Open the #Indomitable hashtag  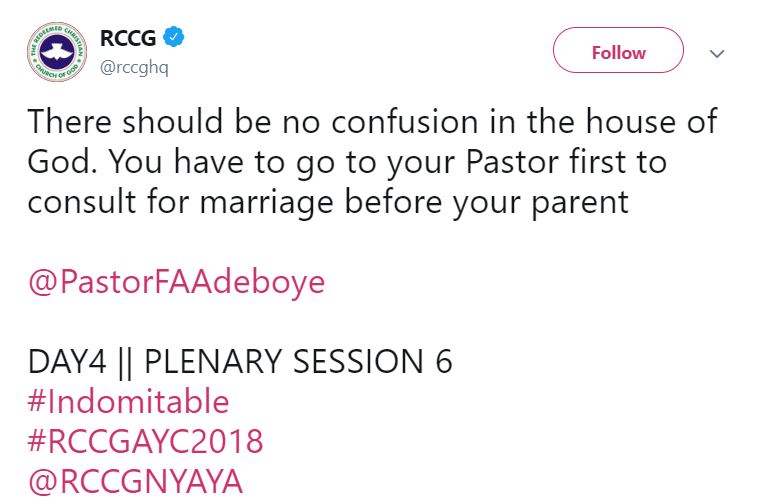click(128, 402)
